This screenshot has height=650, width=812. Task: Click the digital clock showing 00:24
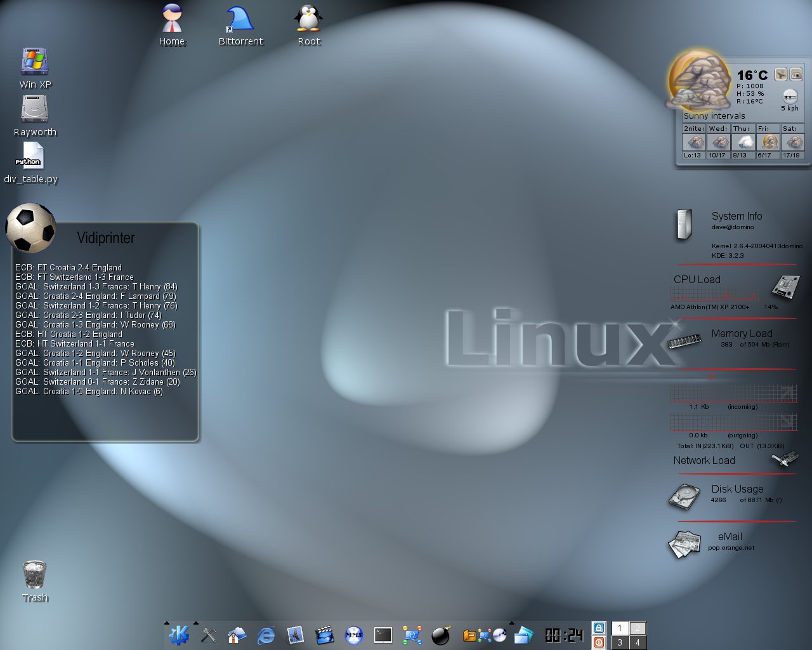[564, 635]
